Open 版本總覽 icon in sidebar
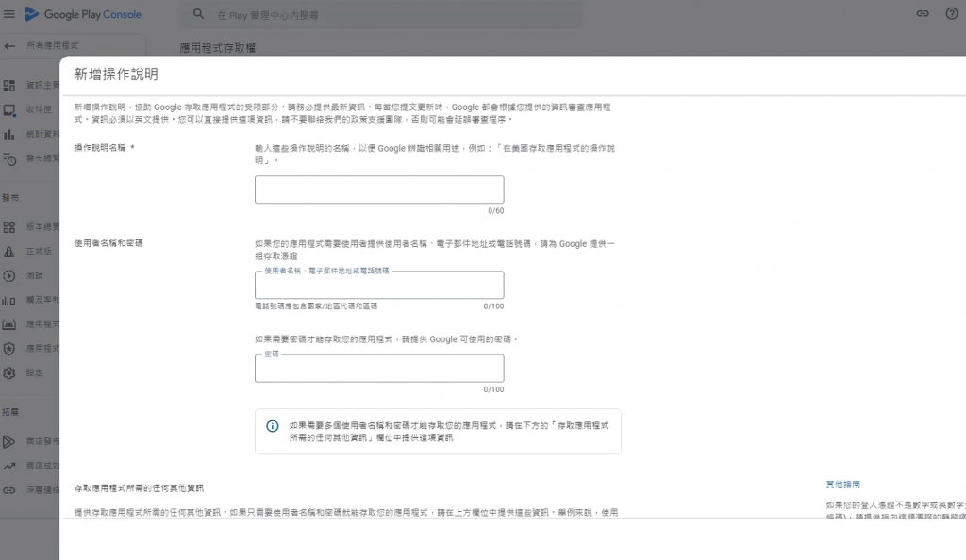966x560 pixels. pyautogui.click(x=9, y=227)
